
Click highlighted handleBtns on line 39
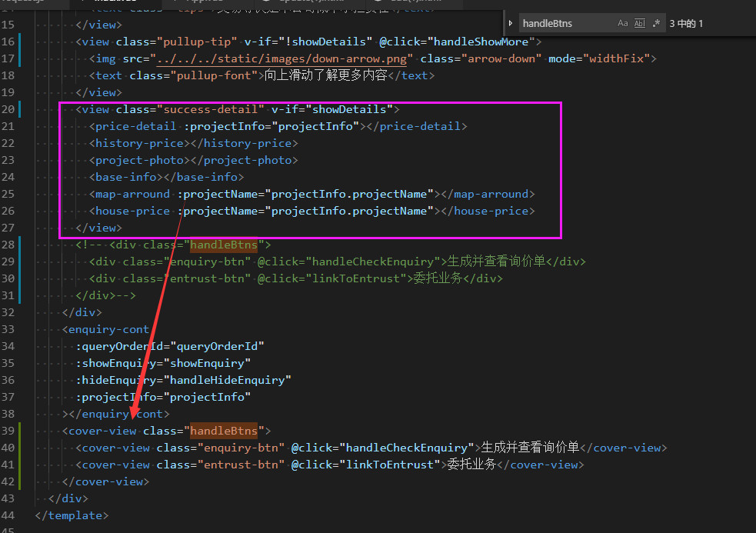(223, 431)
